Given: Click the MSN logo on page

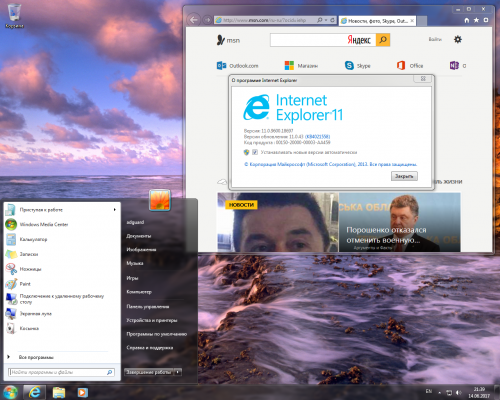Looking at the screenshot, I should coord(228,40).
